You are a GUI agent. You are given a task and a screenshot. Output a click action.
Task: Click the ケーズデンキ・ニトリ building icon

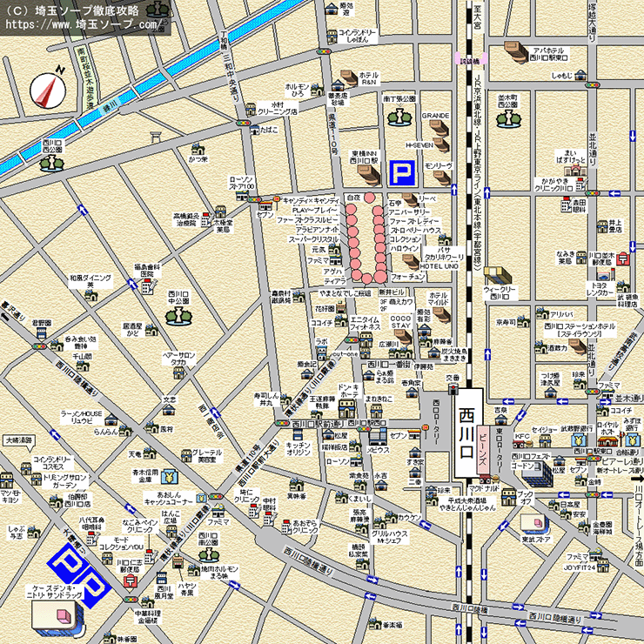[58, 619]
